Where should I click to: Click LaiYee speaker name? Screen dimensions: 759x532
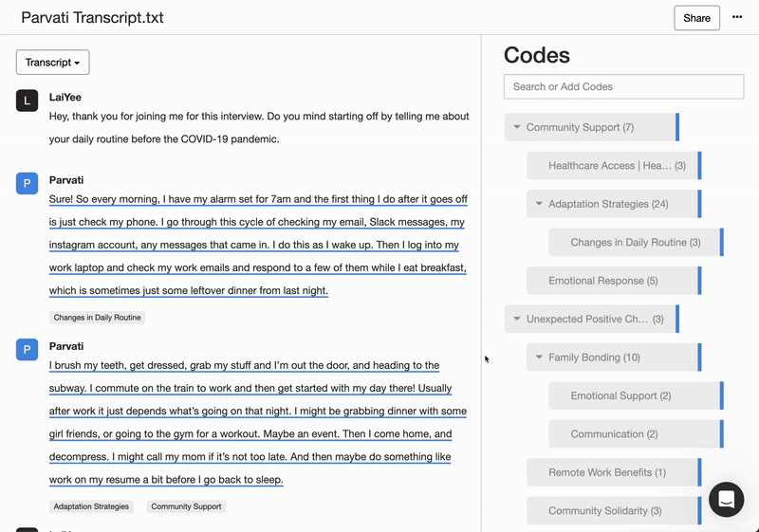65,98
